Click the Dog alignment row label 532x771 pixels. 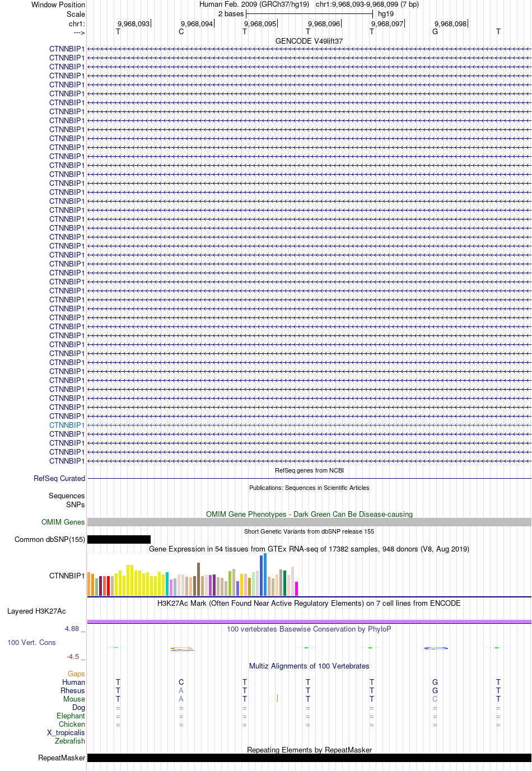click(x=79, y=707)
